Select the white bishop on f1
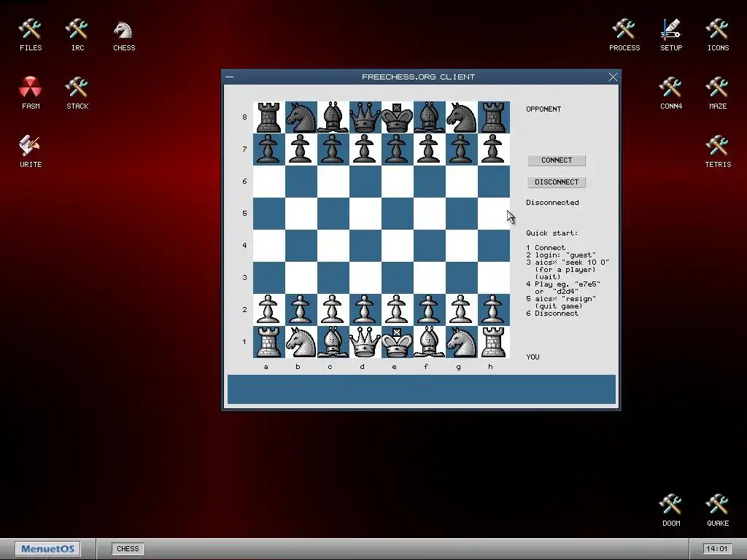 (x=429, y=342)
